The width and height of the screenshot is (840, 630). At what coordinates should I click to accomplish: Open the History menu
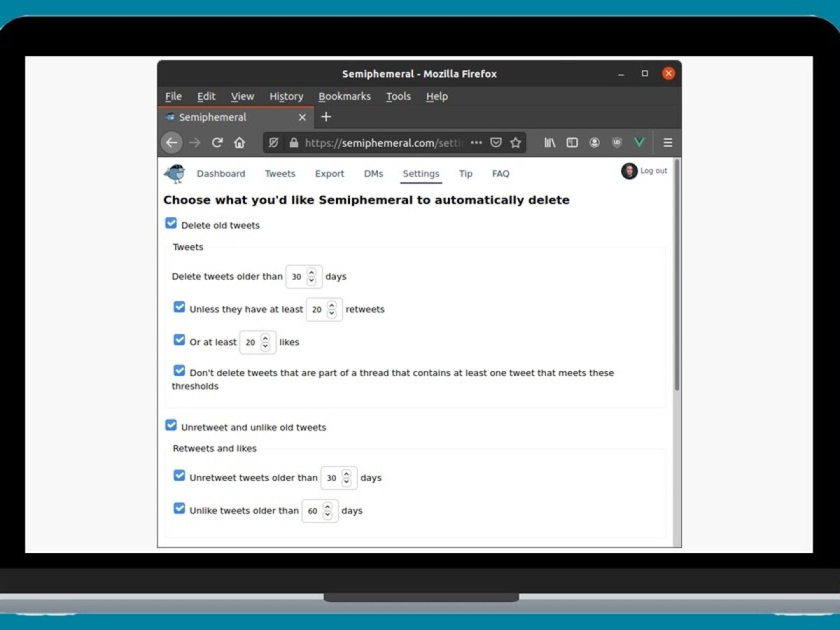pyautogui.click(x=286, y=97)
